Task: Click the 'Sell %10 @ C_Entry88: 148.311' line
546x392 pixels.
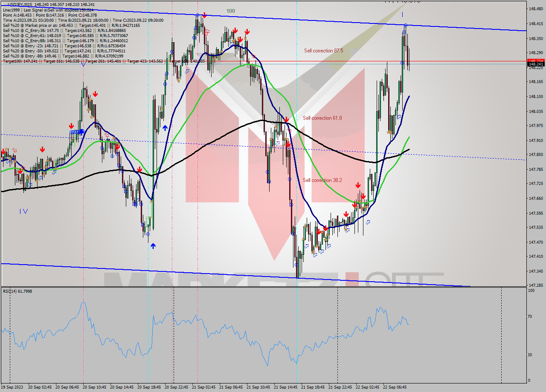Action: 65,40
